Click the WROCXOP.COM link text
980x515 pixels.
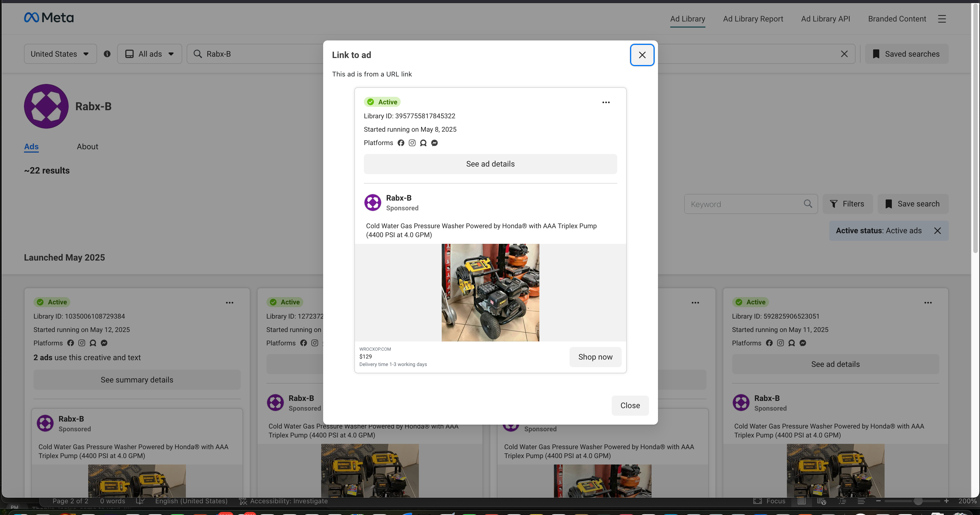pos(375,349)
